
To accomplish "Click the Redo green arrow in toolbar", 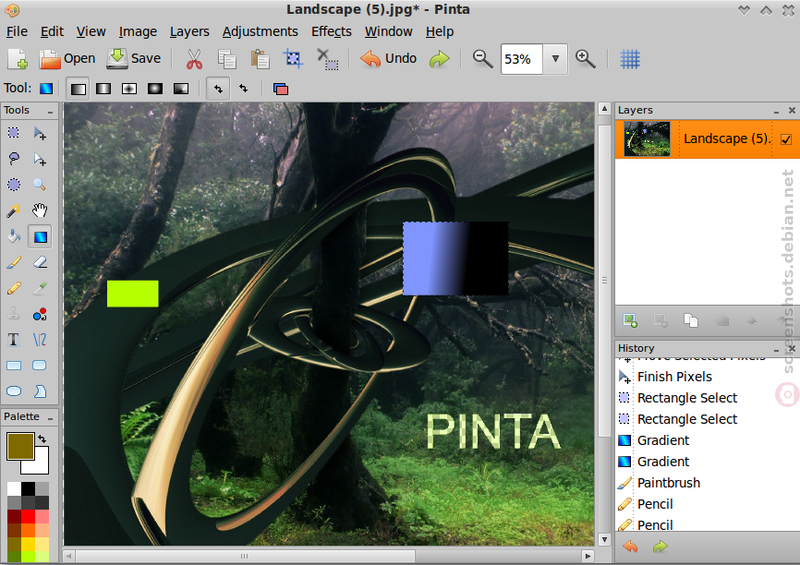I will [x=439, y=59].
